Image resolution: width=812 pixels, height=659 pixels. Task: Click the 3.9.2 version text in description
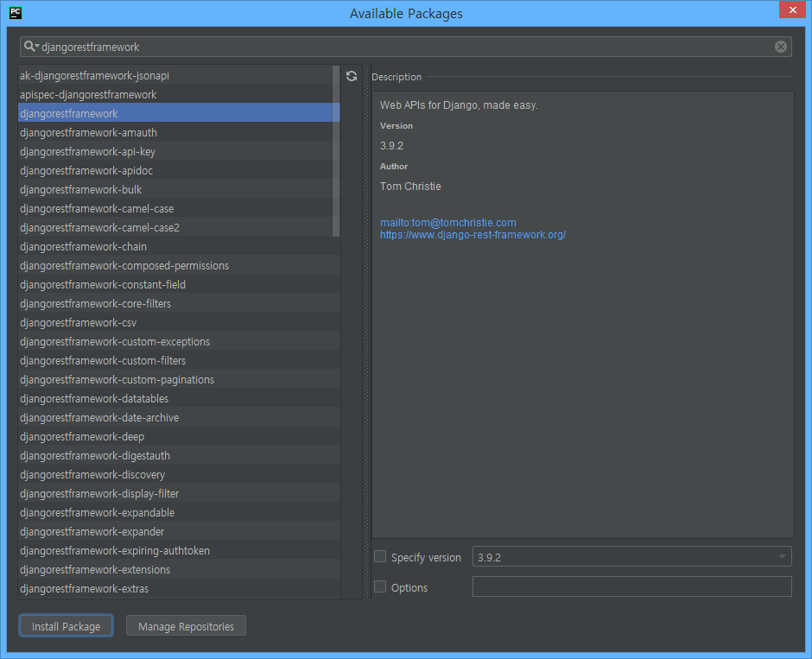click(391, 146)
